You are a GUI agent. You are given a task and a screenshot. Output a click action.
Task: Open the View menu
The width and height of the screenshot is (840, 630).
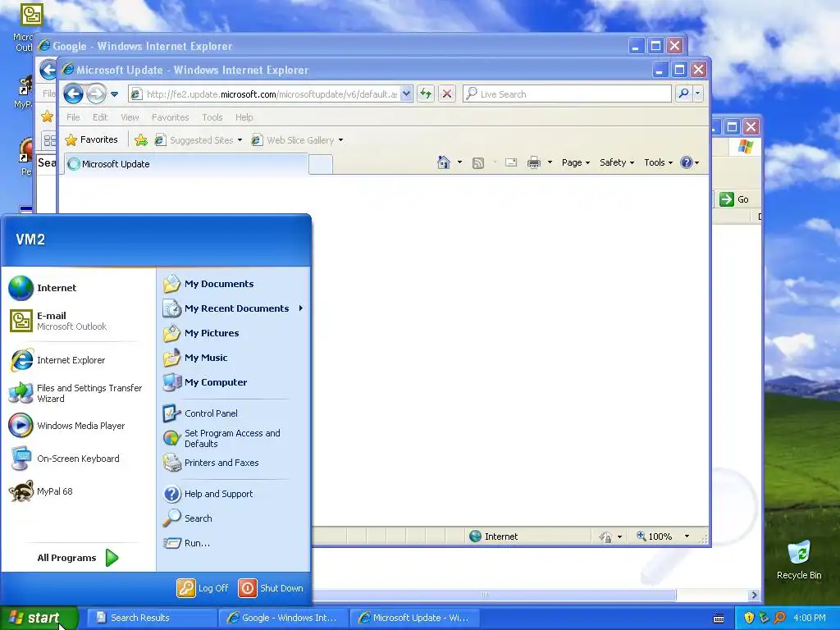[130, 117]
